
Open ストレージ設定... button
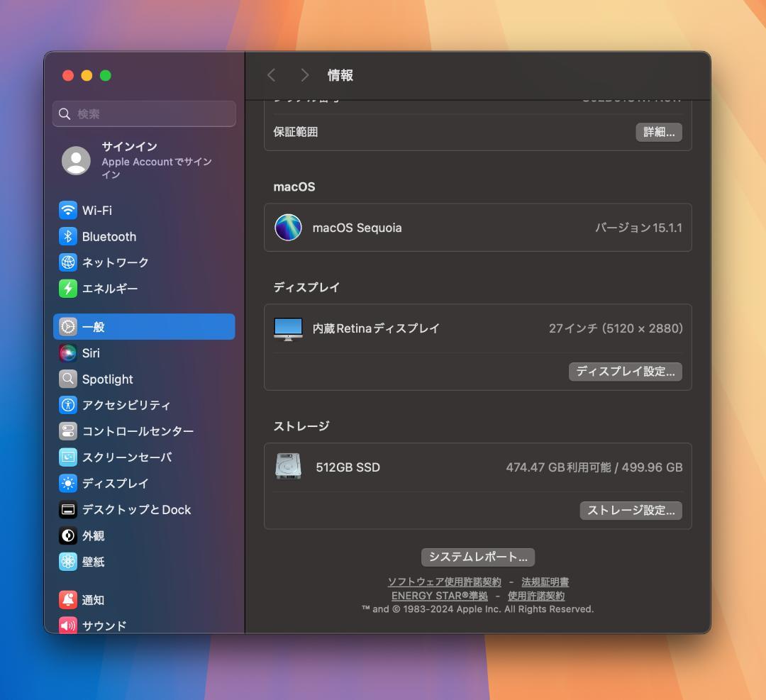[x=631, y=511]
